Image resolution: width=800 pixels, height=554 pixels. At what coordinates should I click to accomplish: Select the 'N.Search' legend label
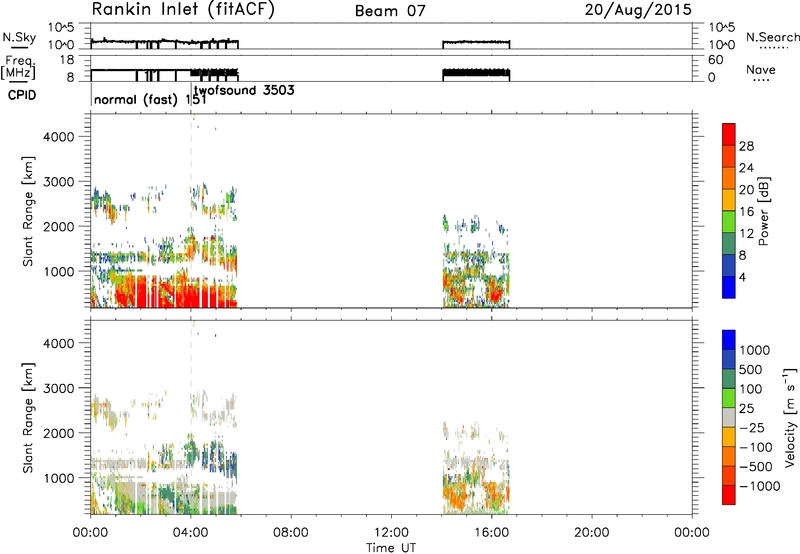(x=772, y=37)
